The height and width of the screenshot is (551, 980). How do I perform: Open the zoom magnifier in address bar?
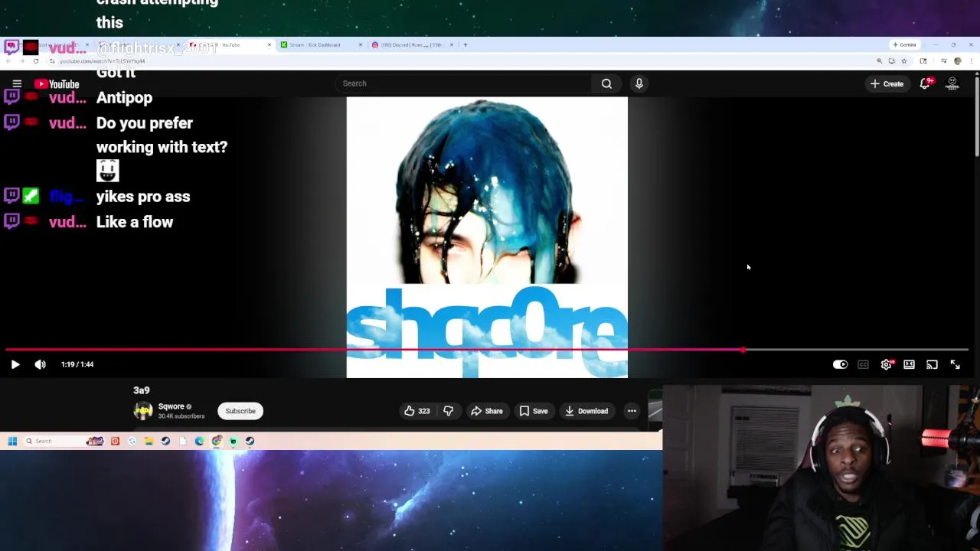click(x=880, y=60)
